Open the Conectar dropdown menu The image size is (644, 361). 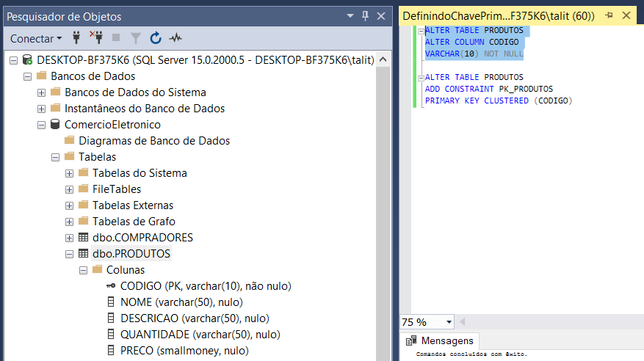(36, 39)
